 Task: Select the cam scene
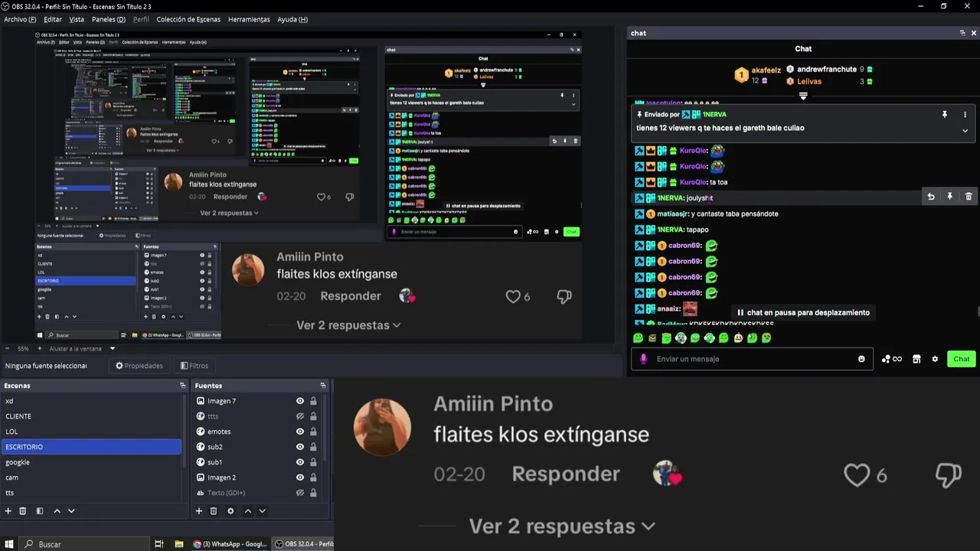(x=90, y=478)
